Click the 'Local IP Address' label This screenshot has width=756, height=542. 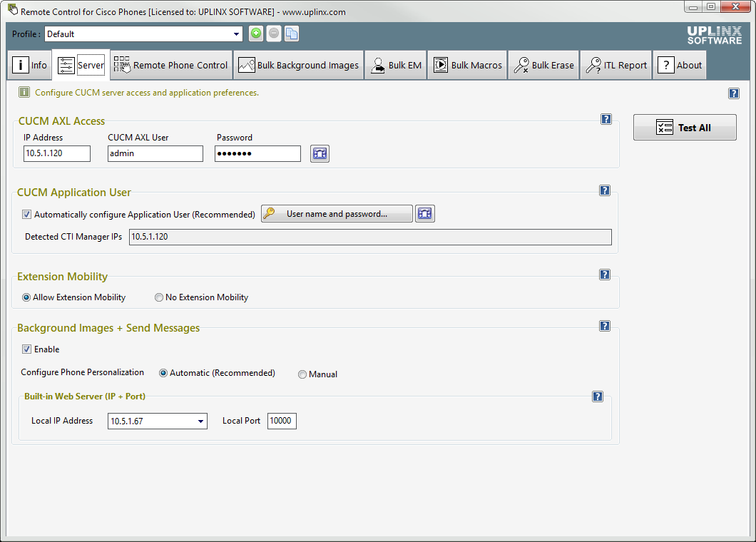click(62, 421)
